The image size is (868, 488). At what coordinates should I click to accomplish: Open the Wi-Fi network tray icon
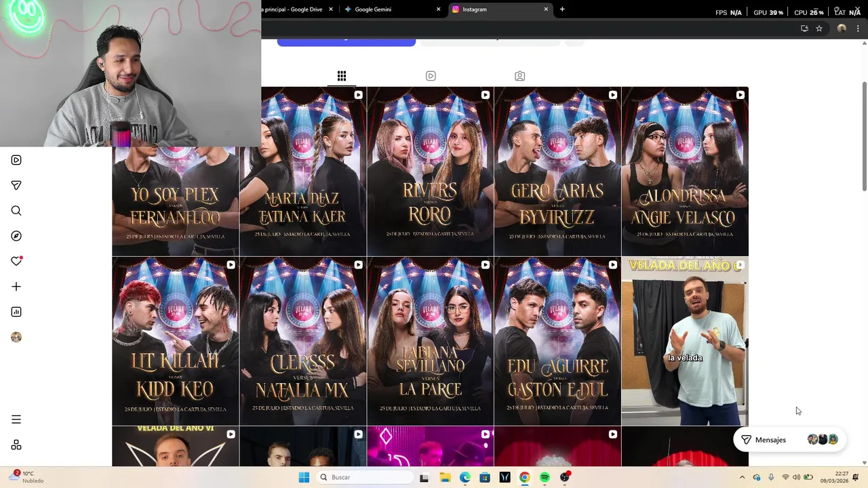click(785, 477)
